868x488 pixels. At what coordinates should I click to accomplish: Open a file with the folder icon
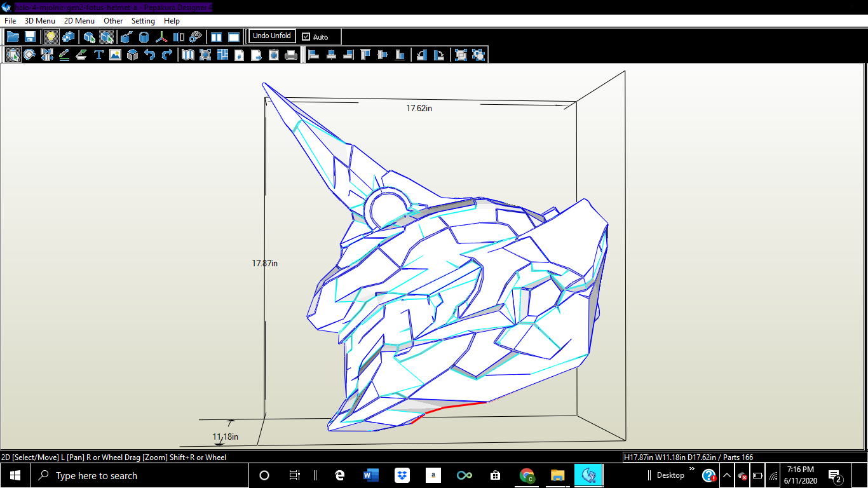[13, 37]
